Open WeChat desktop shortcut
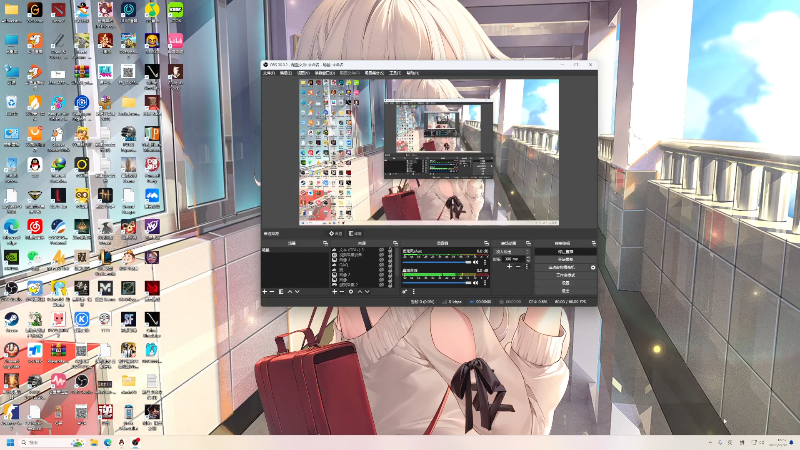 35,261
